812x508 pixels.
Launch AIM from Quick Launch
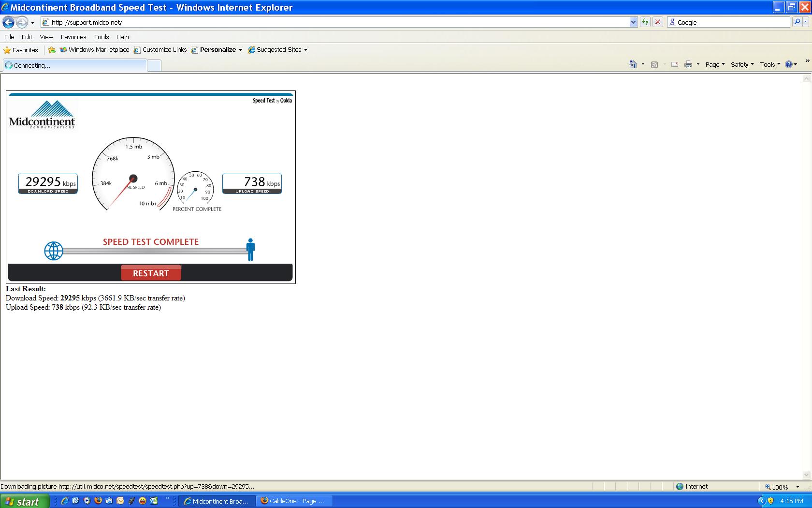click(x=154, y=501)
